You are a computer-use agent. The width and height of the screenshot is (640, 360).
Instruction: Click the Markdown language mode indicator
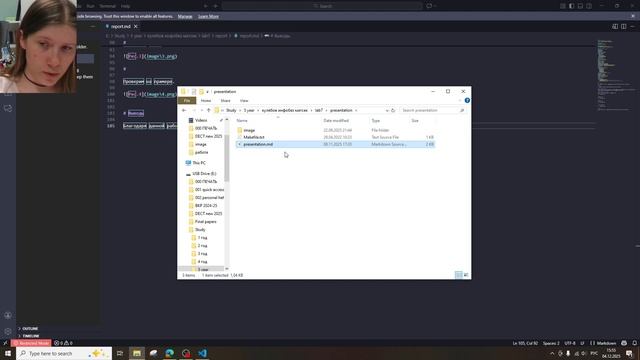coord(603,343)
